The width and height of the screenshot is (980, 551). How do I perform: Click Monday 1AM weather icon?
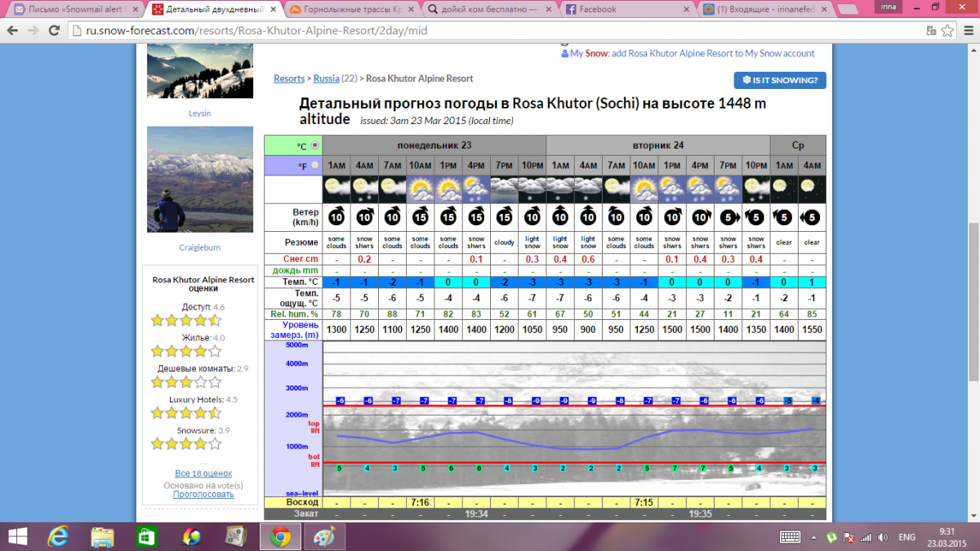pos(336,189)
